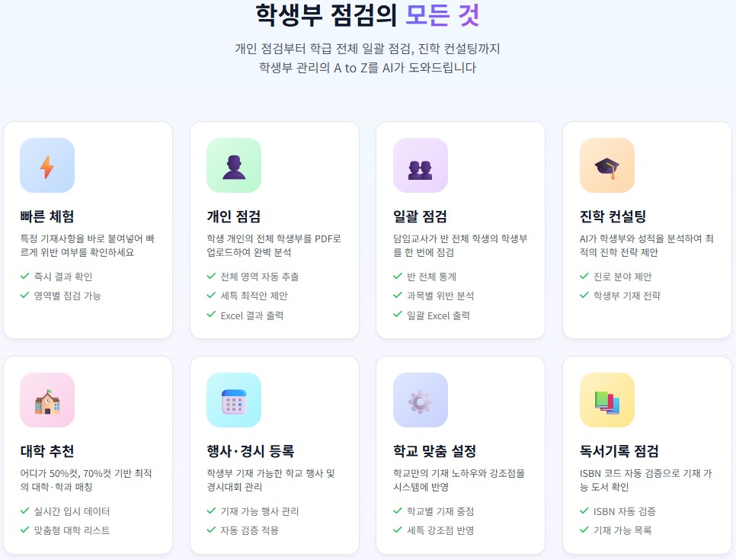Check the ISBN 자동 검증 item on 독서기록 점검
This screenshot has width=736, height=560.
(x=618, y=512)
